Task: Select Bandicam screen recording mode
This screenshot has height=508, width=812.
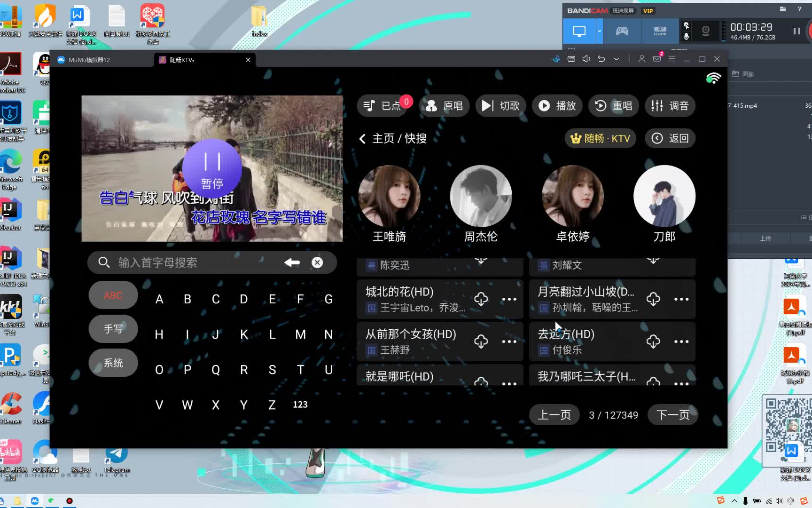Action: point(579,32)
